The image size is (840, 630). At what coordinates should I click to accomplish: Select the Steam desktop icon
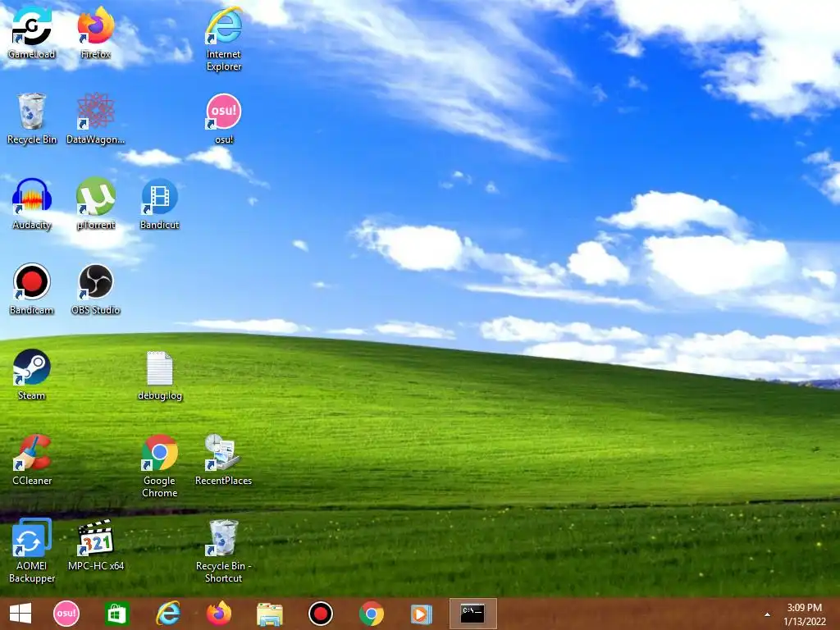(32, 374)
